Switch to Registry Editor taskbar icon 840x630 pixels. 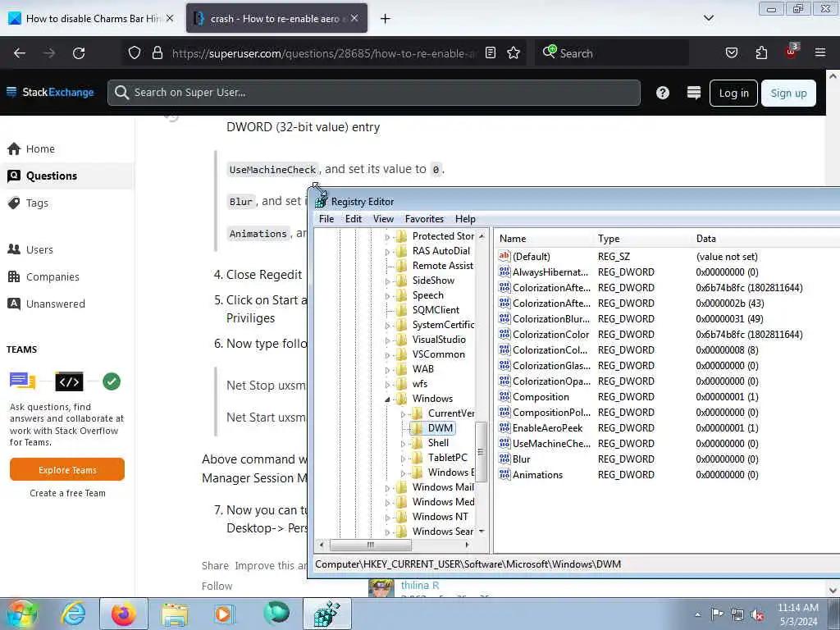[x=327, y=614]
